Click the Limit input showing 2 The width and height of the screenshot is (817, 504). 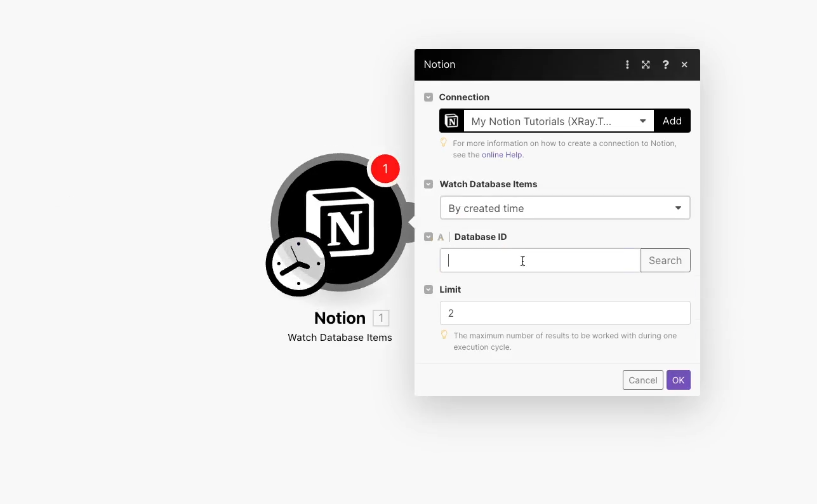pos(565,313)
